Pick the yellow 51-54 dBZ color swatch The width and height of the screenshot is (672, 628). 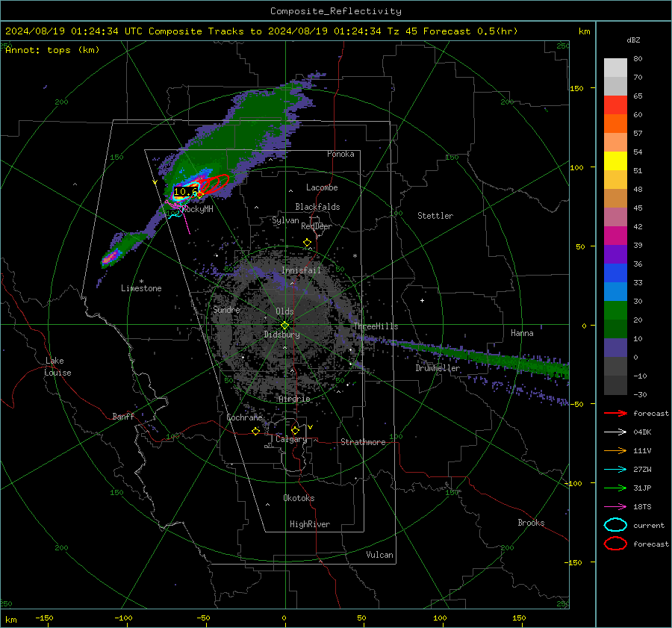point(615,161)
